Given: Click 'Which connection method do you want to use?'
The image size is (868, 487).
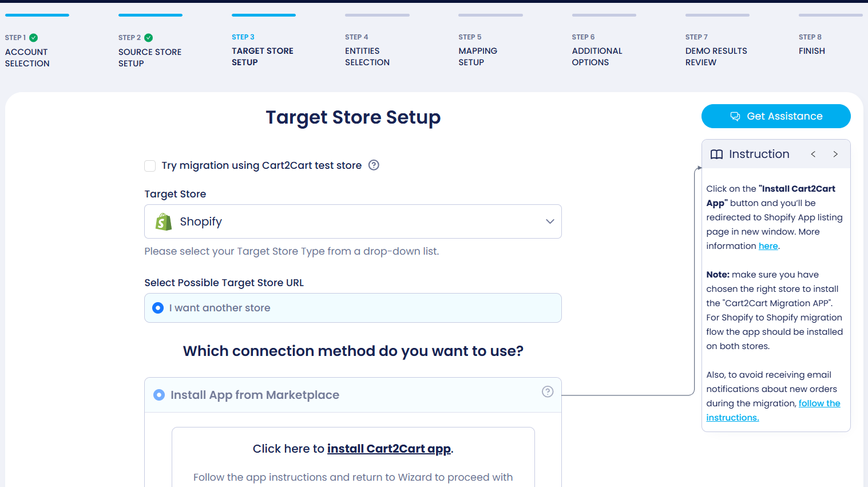Looking at the screenshot, I should [x=353, y=351].
